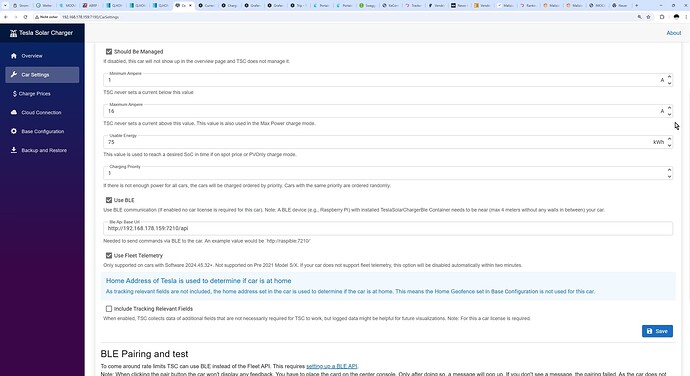Switch to the Strom browser tab
This screenshot has height=376, width=690.
click(x=21, y=5)
